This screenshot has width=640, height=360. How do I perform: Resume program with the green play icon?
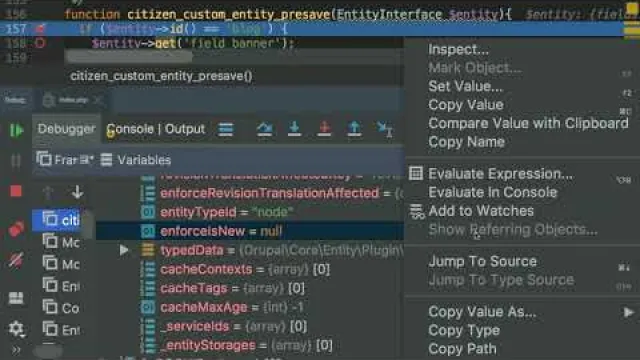16,130
